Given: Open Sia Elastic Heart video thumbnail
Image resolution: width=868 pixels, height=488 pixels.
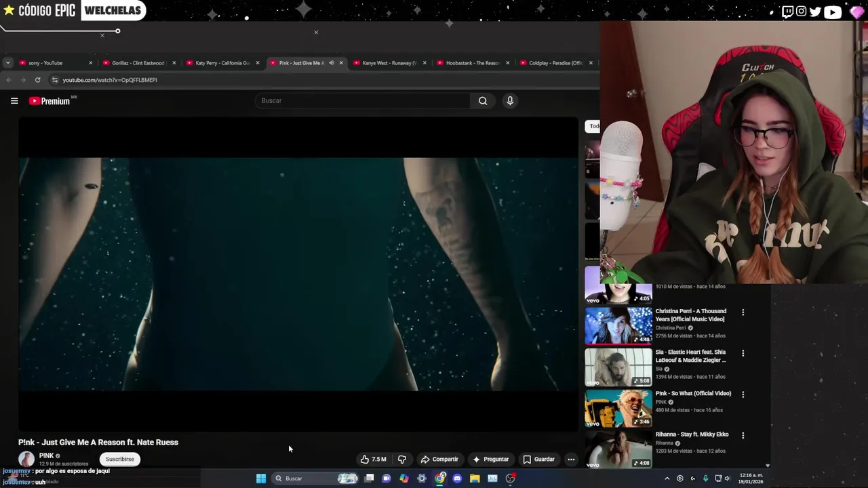Looking at the screenshot, I should tap(618, 367).
